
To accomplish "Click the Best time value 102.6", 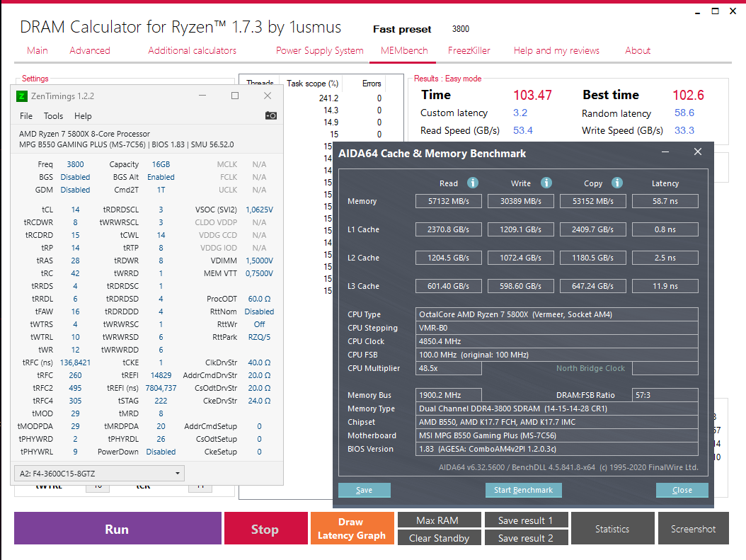I will 688,95.
